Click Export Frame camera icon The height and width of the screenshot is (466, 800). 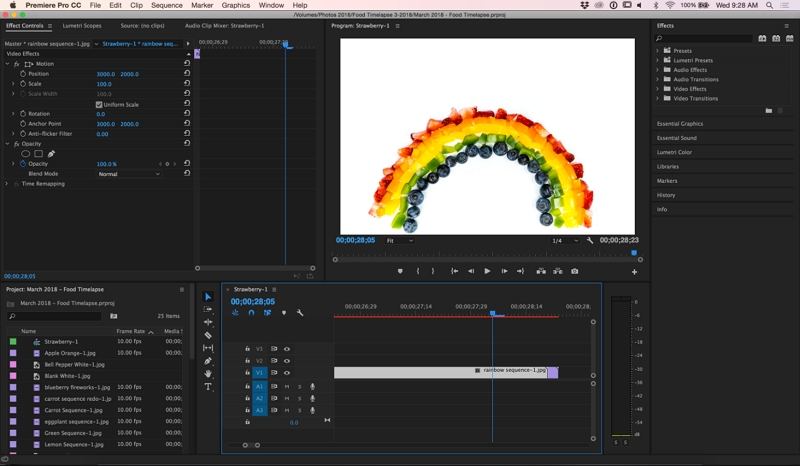[574, 272]
